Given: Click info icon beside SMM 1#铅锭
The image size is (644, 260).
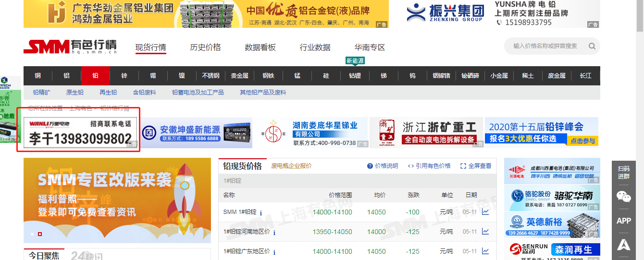Looking at the screenshot, I should point(261,213).
